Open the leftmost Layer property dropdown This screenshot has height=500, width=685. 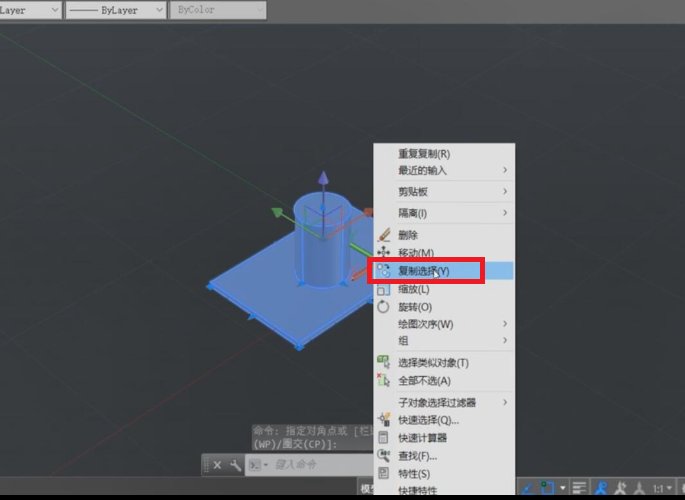30,10
